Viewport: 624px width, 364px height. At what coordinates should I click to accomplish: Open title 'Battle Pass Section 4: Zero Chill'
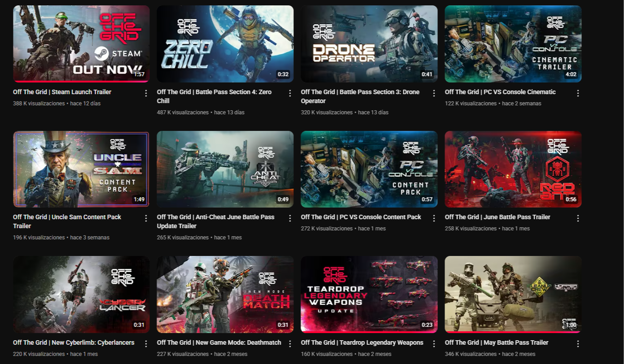(x=214, y=96)
